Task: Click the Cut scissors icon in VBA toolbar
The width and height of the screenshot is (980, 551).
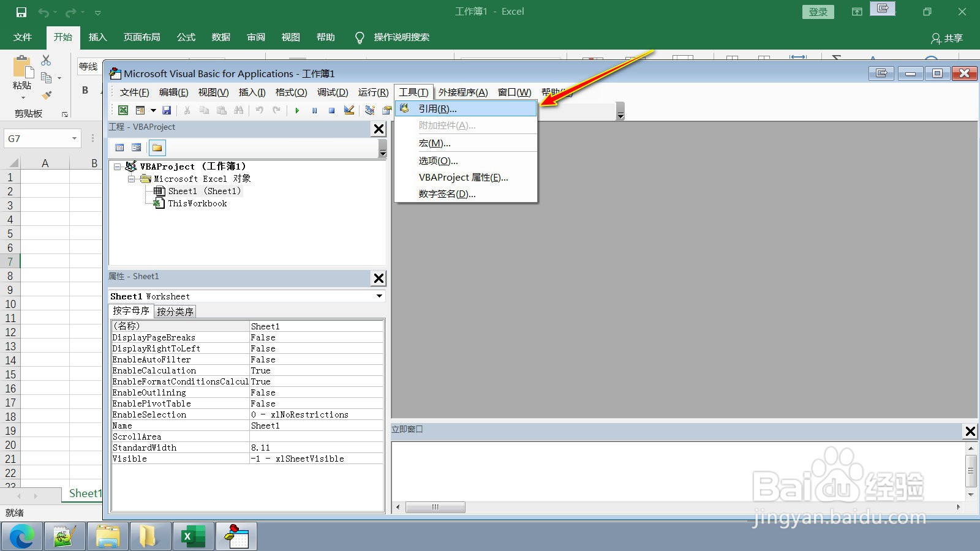Action: point(187,110)
